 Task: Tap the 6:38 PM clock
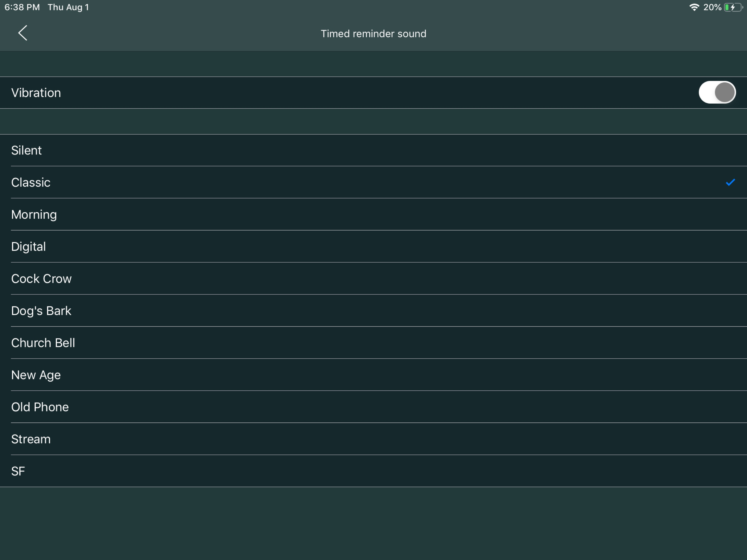pyautogui.click(x=22, y=7)
